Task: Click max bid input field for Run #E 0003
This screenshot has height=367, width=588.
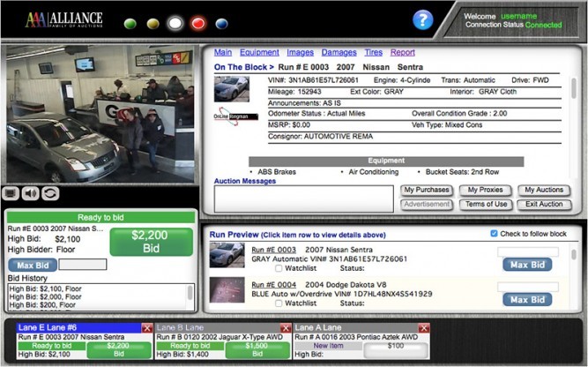Action: 528,251
